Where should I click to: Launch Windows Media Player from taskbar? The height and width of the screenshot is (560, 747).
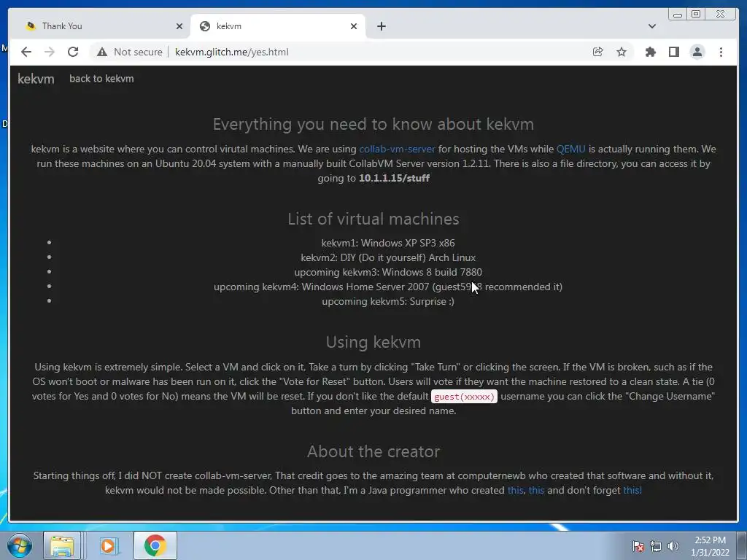pyautogui.click(x=108, y=545)
